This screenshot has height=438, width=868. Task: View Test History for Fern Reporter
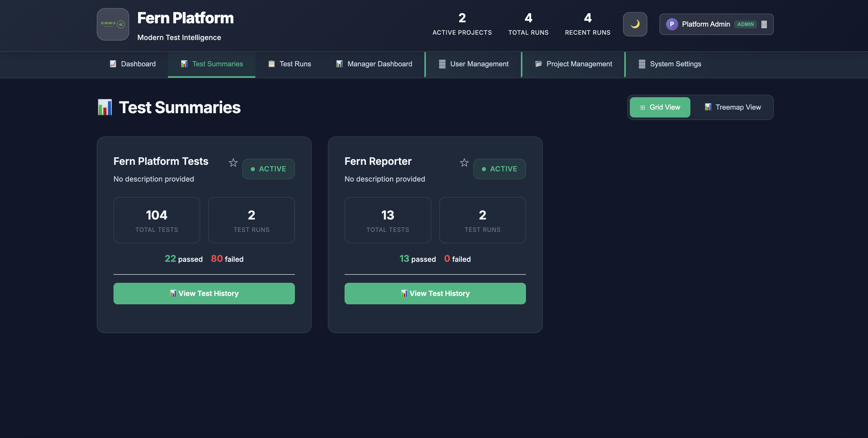click(435, 294)
